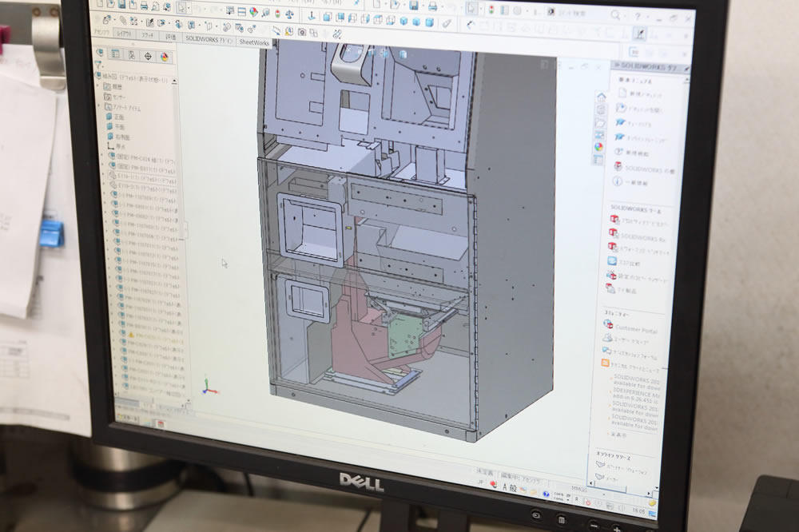Open the PropertyManager tab icon

pyautogui.click(x=116, y=54)
